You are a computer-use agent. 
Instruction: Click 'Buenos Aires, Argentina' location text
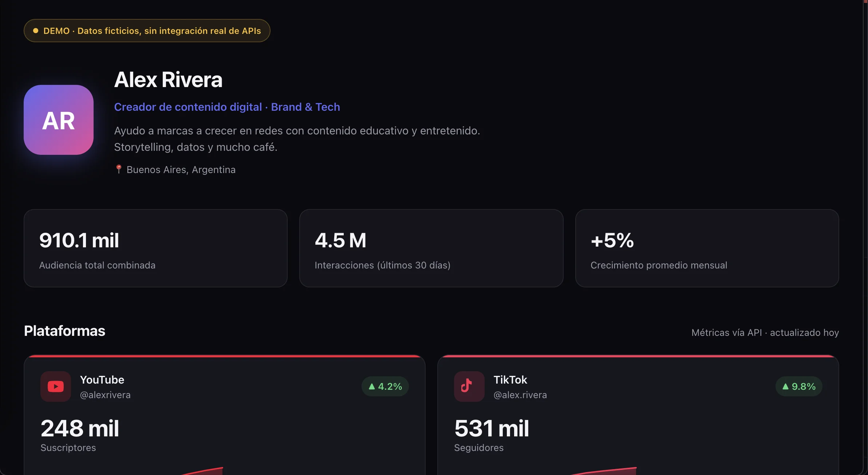pos(181,170)
